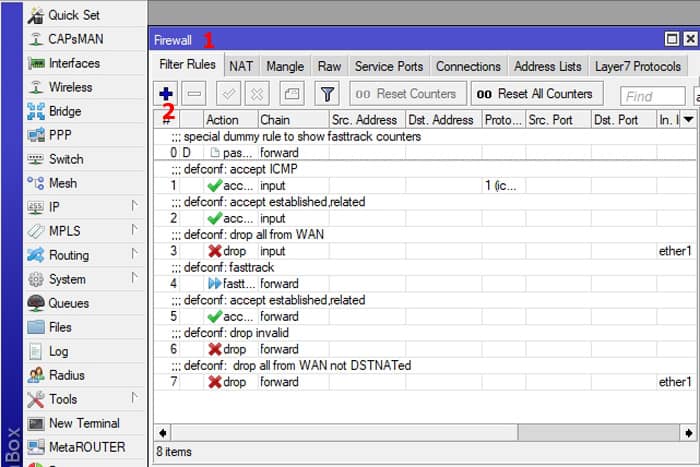The width and height of the screenshot is (700, 467).
Task: Click the blue plus Add rule button
Action: coord(166,94)
